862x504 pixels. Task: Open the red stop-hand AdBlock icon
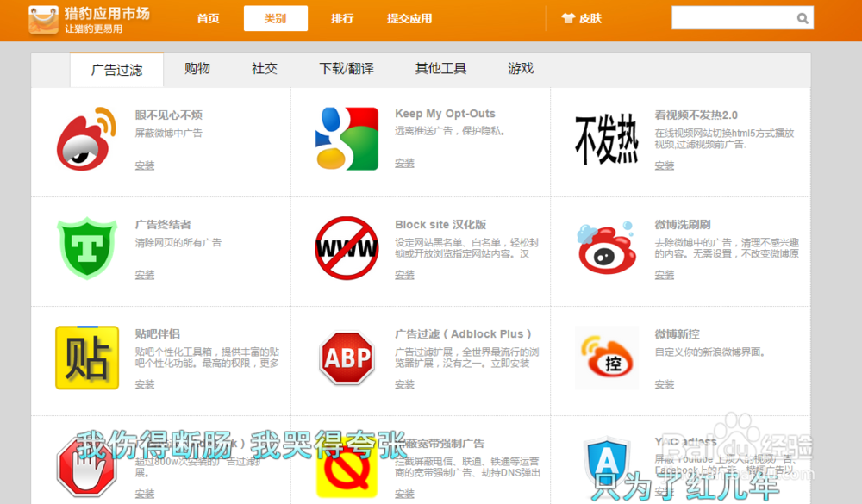pyautogui.click(x=87, y=469)
